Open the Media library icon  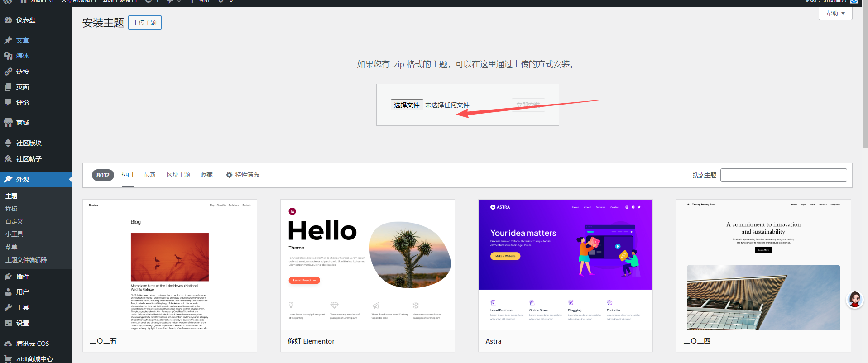[8, 56]
